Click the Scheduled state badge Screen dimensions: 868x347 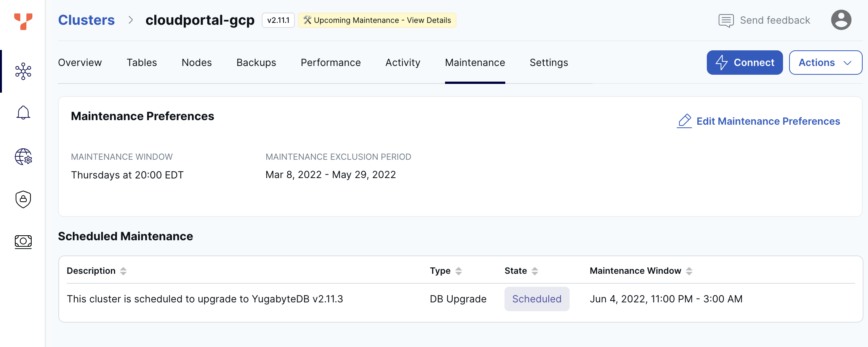tap(537, 299)
